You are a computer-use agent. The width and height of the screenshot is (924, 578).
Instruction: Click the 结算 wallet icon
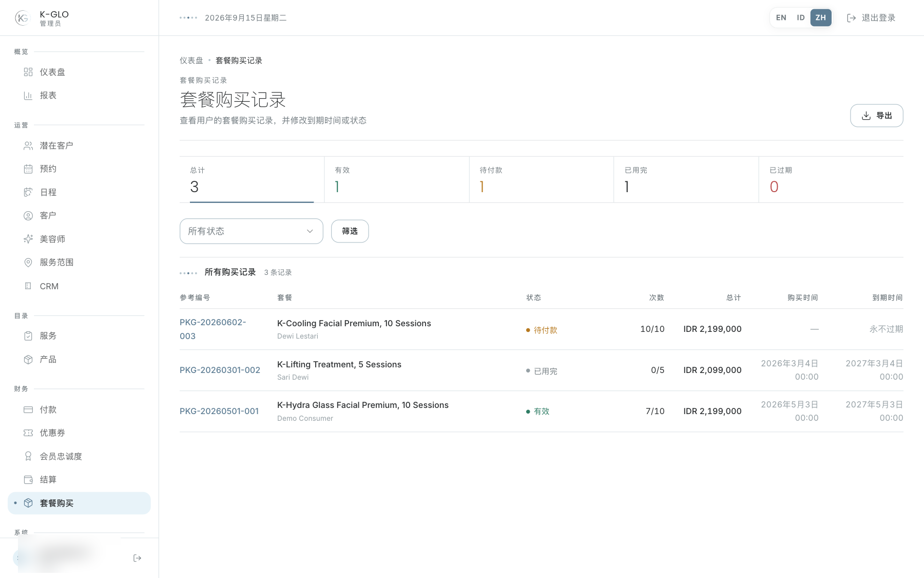(x=28, y=480)
